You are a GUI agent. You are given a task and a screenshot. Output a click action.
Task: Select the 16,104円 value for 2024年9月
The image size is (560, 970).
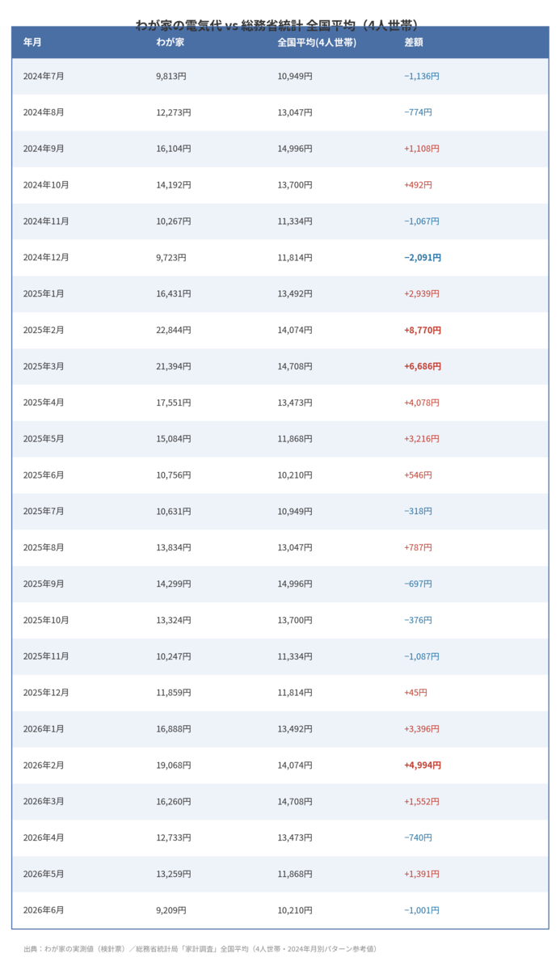(174, 149)
